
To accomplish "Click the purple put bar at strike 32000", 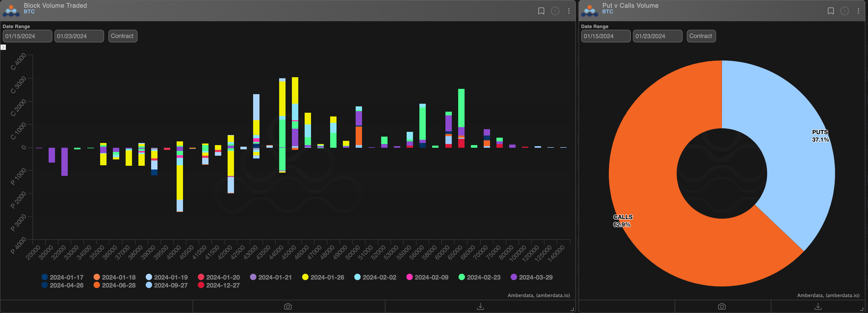I will 64,162.
